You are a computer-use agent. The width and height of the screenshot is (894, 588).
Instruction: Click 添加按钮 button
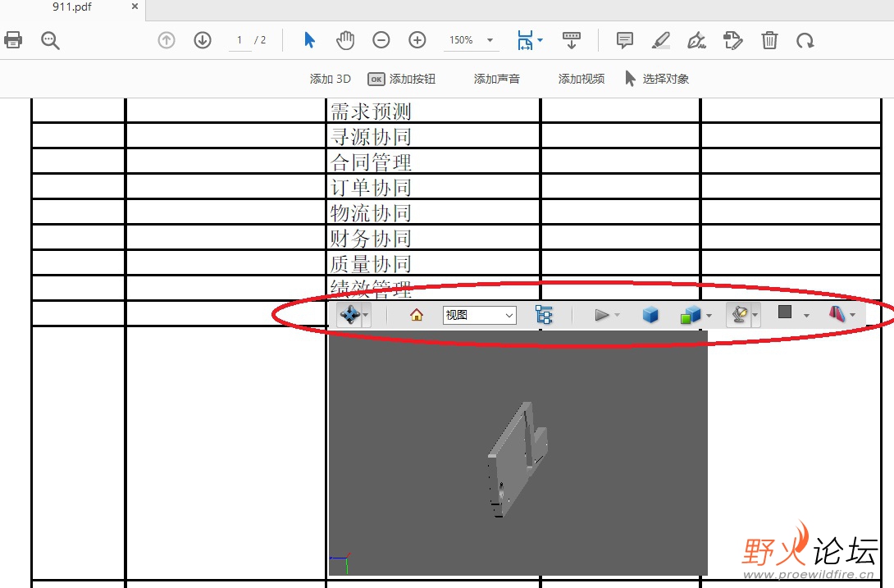[402, 79]
